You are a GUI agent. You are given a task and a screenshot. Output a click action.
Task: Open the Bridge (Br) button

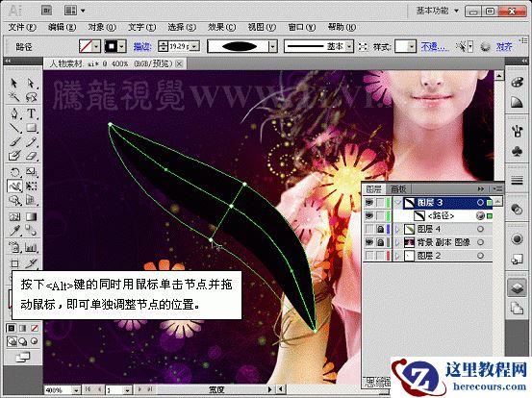[46, 11]
